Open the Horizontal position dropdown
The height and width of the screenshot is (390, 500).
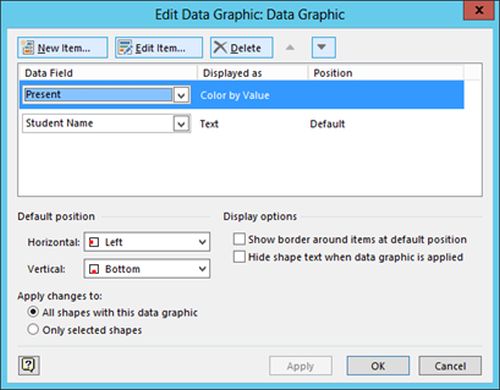point(147,242)
